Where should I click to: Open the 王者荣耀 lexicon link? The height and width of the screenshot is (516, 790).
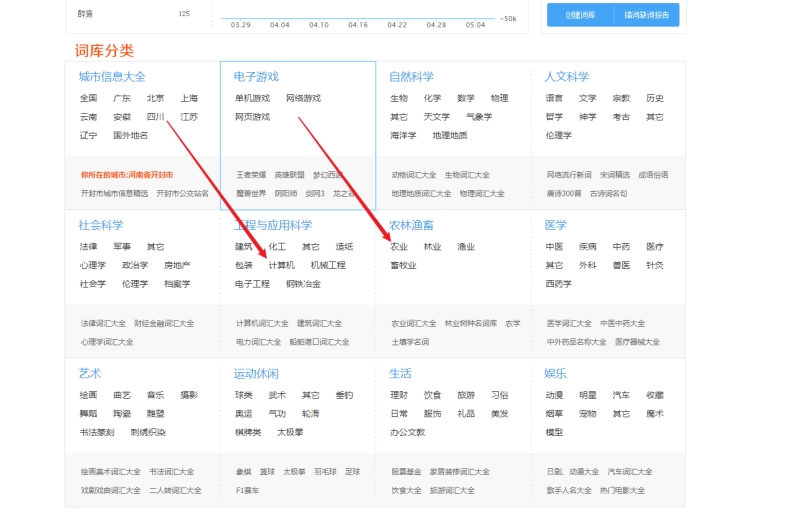[x=251, y=175]
